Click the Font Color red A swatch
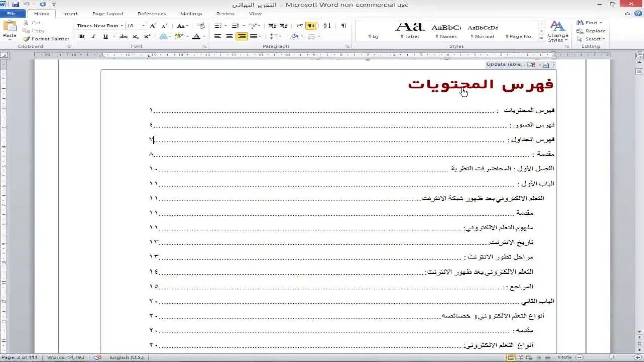The height and width of the screenshot is (362, 644). [196, 36]
